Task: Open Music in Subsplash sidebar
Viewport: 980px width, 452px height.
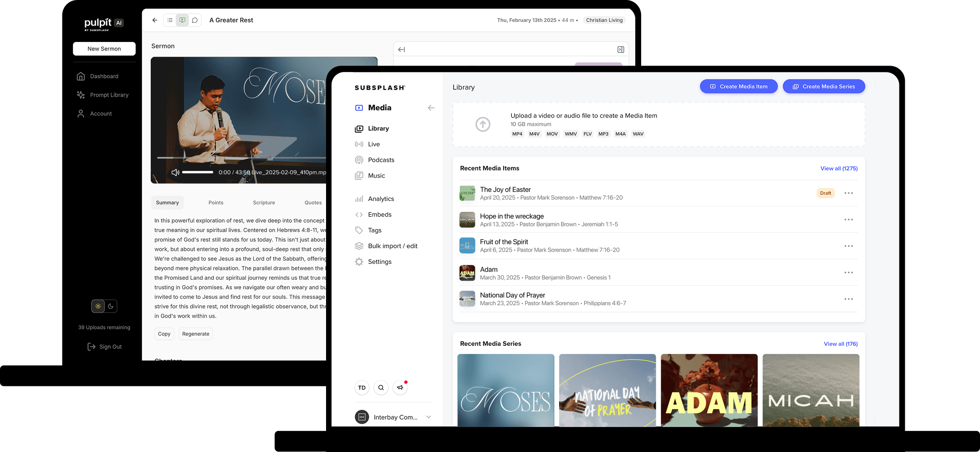Action: [370, 176]
